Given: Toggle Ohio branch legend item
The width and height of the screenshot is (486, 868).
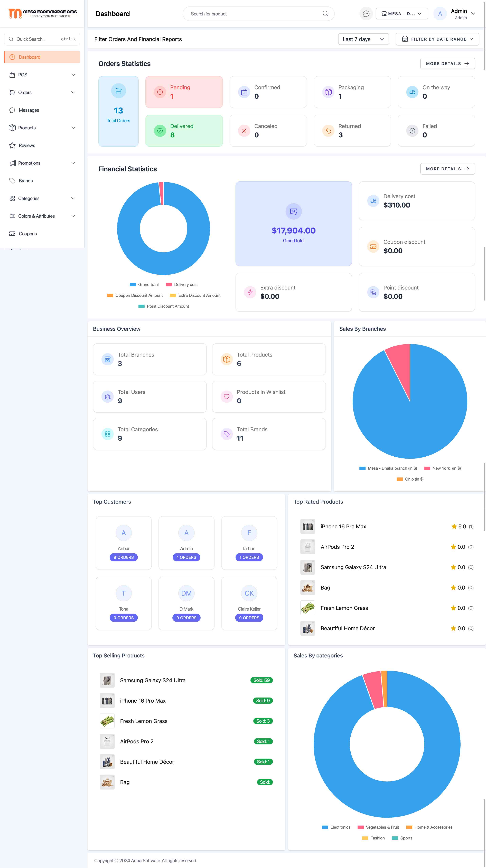Looking at the screenshot, I should click(410, 479).
